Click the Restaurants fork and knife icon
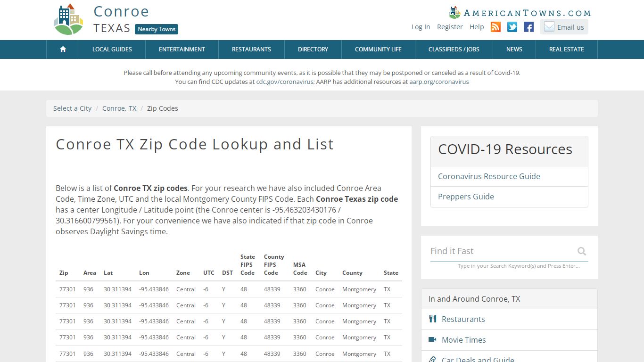Screen dimensions: 644x362 point(432,319)
